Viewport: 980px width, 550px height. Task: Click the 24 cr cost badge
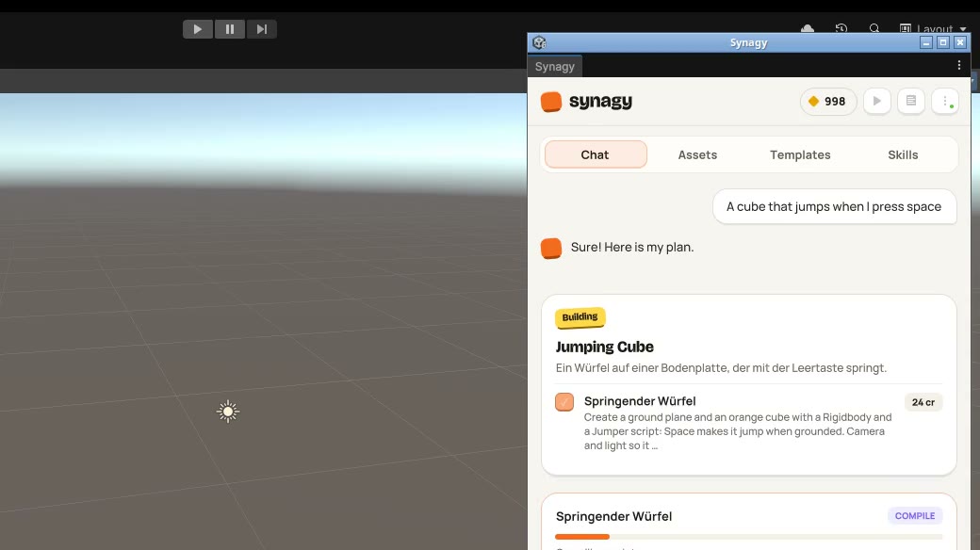[x=923, y=402]
